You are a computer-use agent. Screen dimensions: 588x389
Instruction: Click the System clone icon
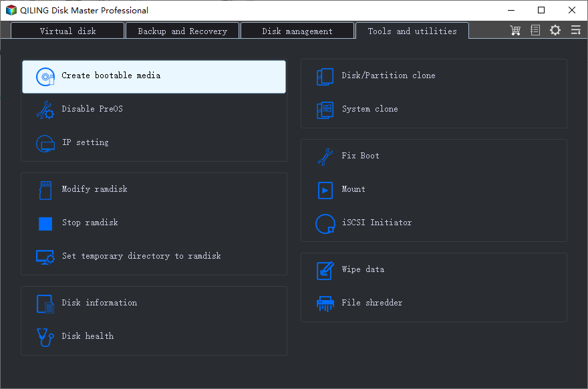tap(325, 110)
